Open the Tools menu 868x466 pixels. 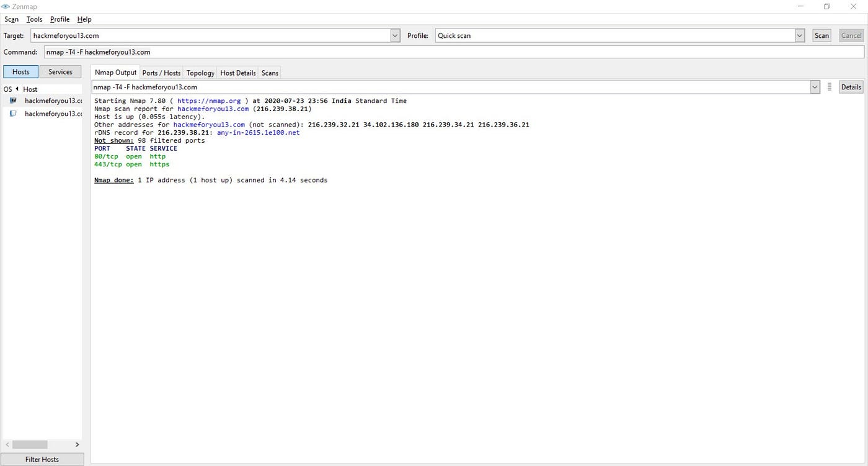[x=34, y=19]
